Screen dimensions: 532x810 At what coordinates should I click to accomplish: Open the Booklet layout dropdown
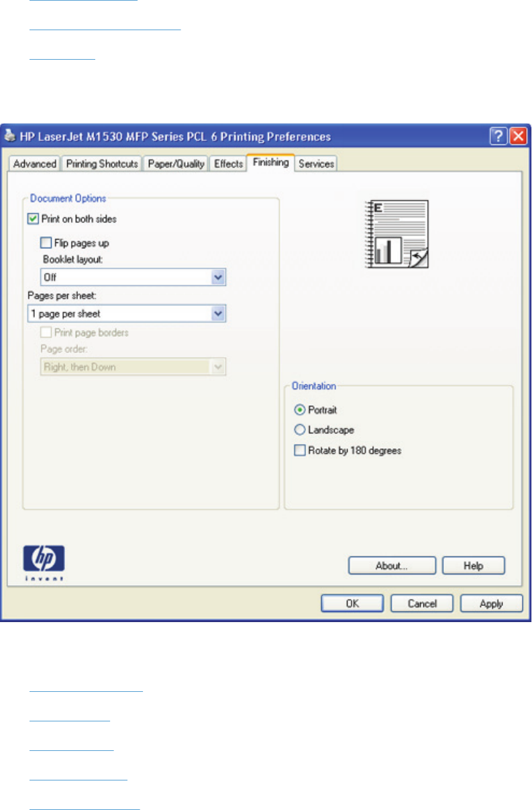pos(133,277)
